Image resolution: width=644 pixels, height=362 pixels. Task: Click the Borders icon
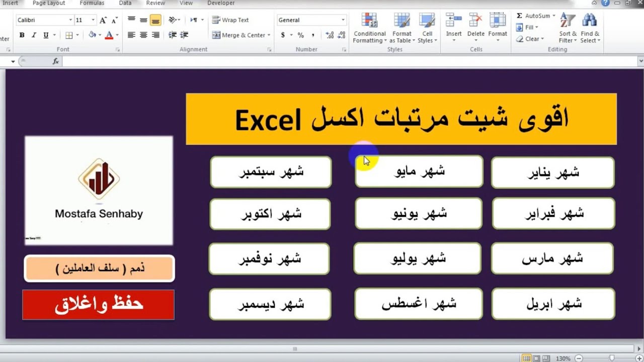[x=69, y=35]
